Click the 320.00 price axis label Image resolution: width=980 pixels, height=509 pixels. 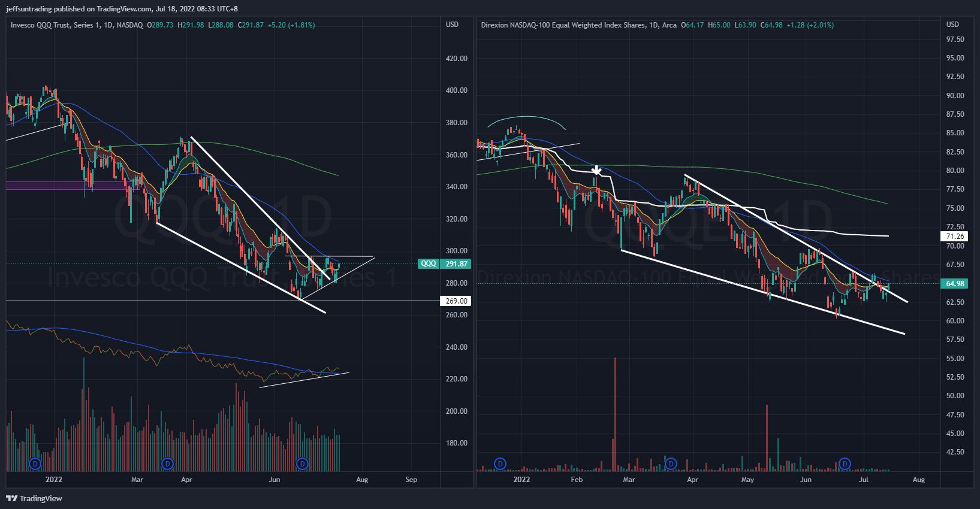click(x=457, y=219)
